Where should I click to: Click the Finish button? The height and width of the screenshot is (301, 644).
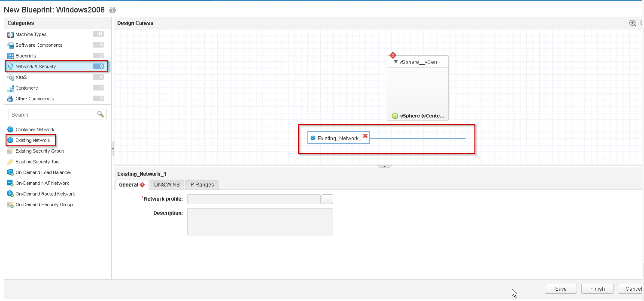coord(597,289)
